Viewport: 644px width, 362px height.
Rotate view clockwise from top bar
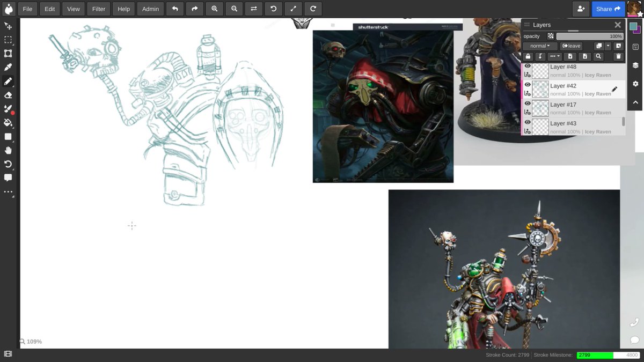313,9
